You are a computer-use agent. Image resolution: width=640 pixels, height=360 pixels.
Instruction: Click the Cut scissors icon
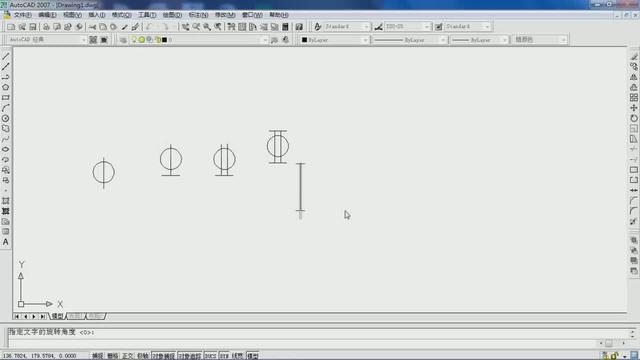(x=92, y=27)
